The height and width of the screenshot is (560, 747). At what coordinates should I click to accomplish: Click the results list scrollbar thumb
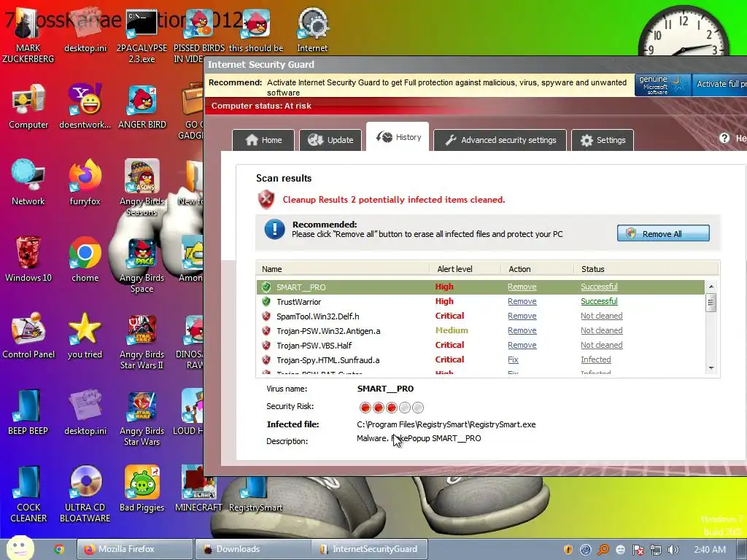tap(711, 303)
